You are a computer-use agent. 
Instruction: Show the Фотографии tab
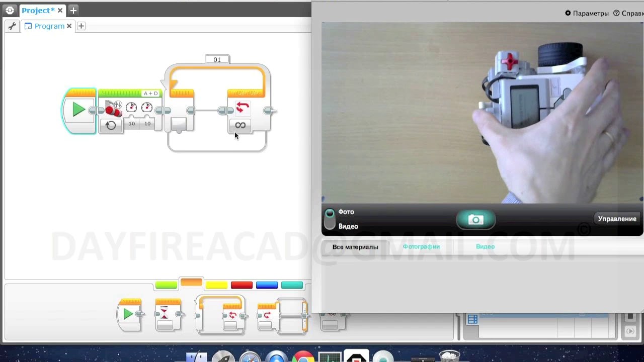coord(421,246)
